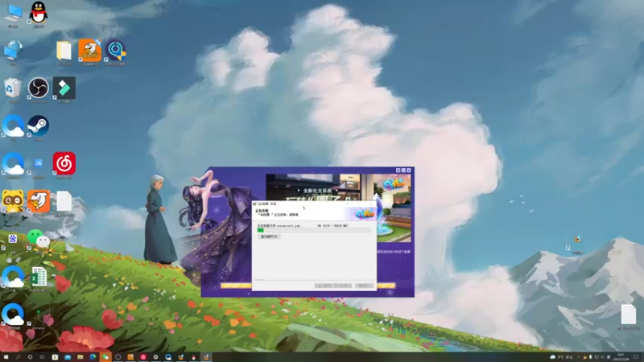Open the document file at the desktop's bottom right
Viewport: 644px width, 362px height.
pyautogui.click(x=629, y=315)
